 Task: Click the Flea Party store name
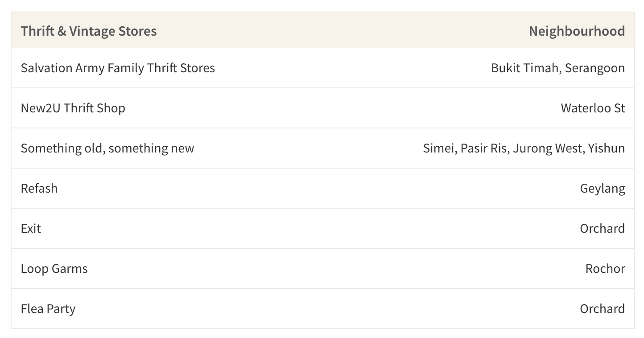(48, 309)
